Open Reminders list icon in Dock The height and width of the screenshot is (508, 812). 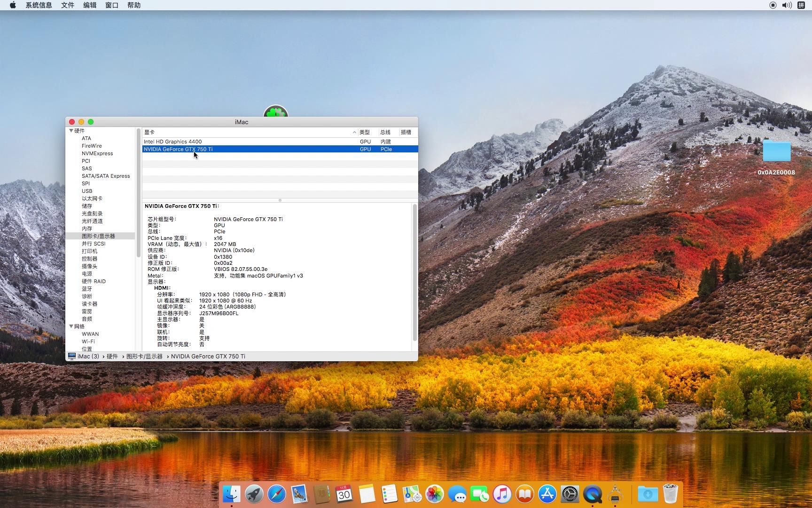point(389,494)
